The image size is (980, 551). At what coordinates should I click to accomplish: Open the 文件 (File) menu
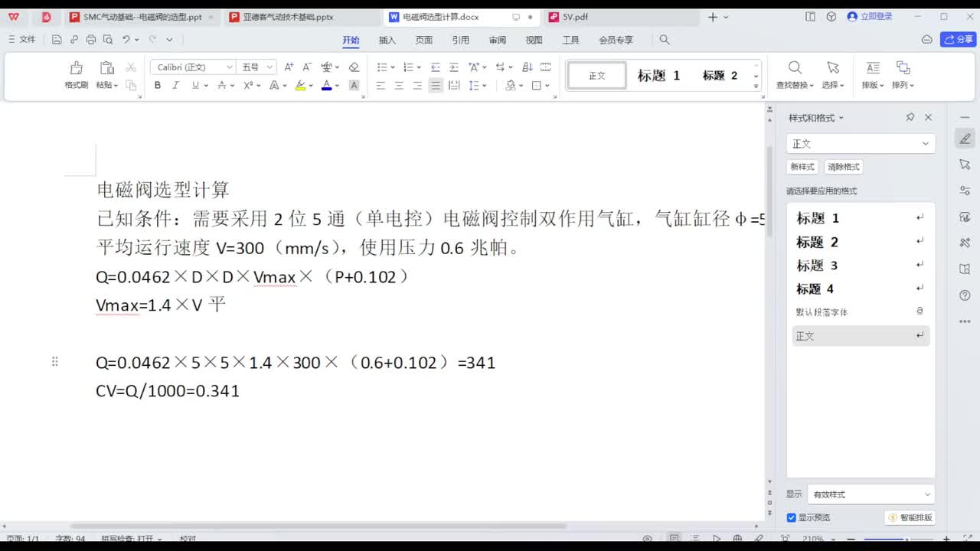point(21,40)
